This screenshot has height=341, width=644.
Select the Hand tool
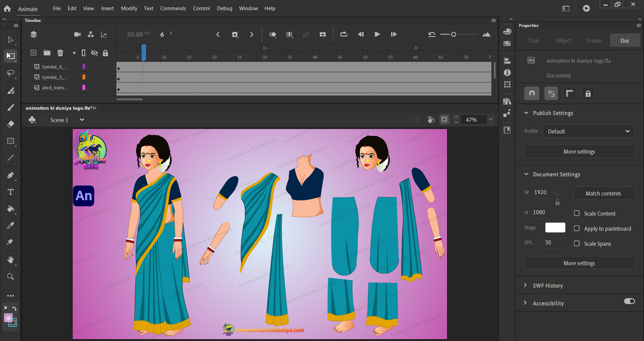(10, 260)
